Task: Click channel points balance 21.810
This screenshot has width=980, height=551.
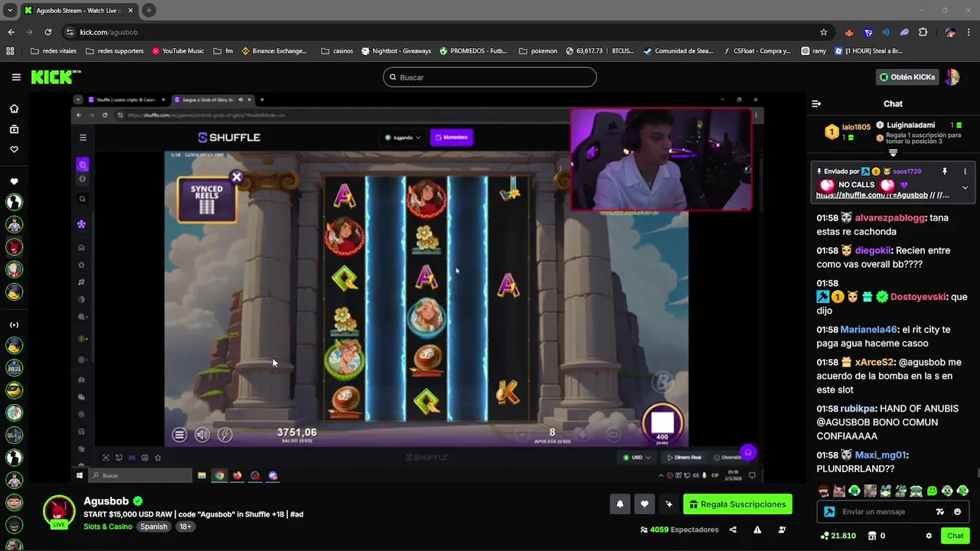Action: pyautogui.click(x=838, y=536)
